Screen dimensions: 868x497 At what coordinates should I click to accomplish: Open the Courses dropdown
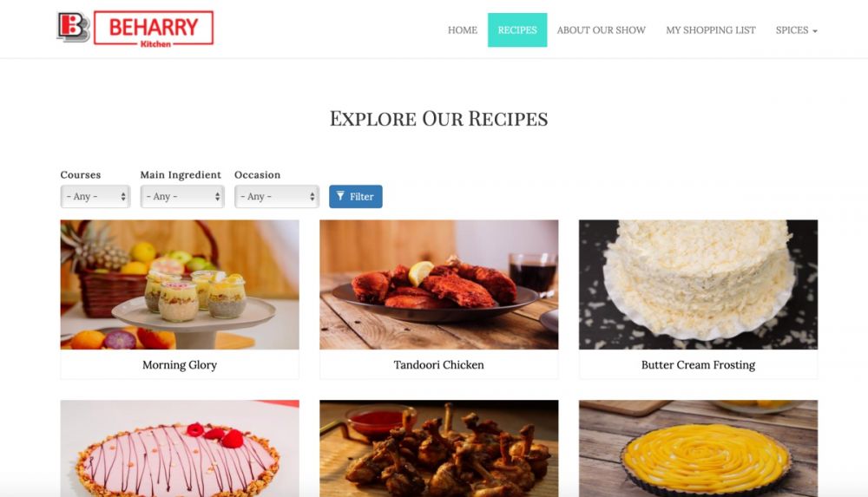pyautogui.click(x=95, y=197)
